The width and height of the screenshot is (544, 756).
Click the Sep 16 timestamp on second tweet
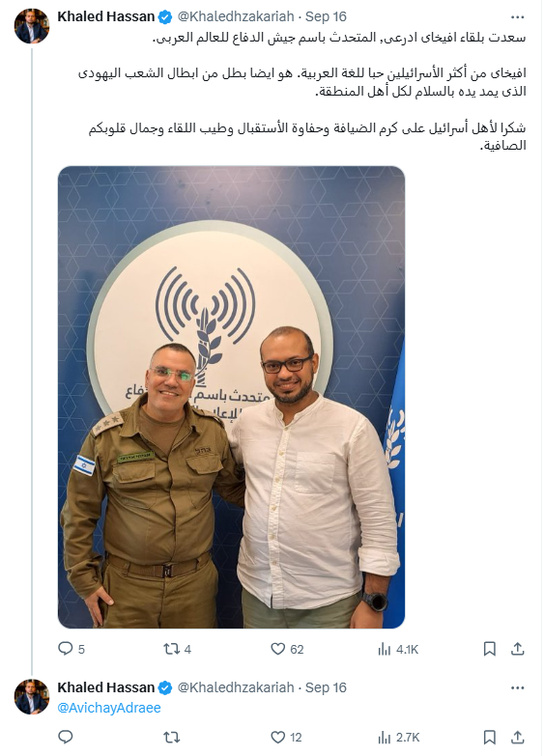pyautogui.click(x=326, y=687)
